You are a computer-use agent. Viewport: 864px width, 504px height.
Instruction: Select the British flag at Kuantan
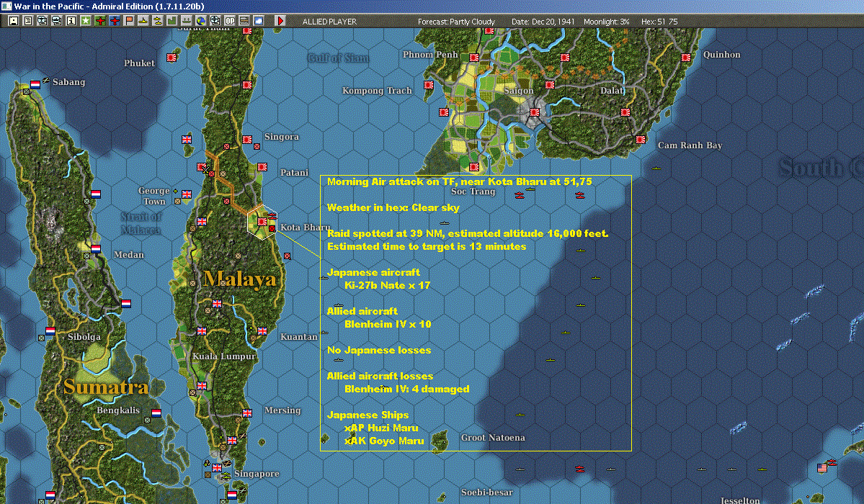coord(262,331)
